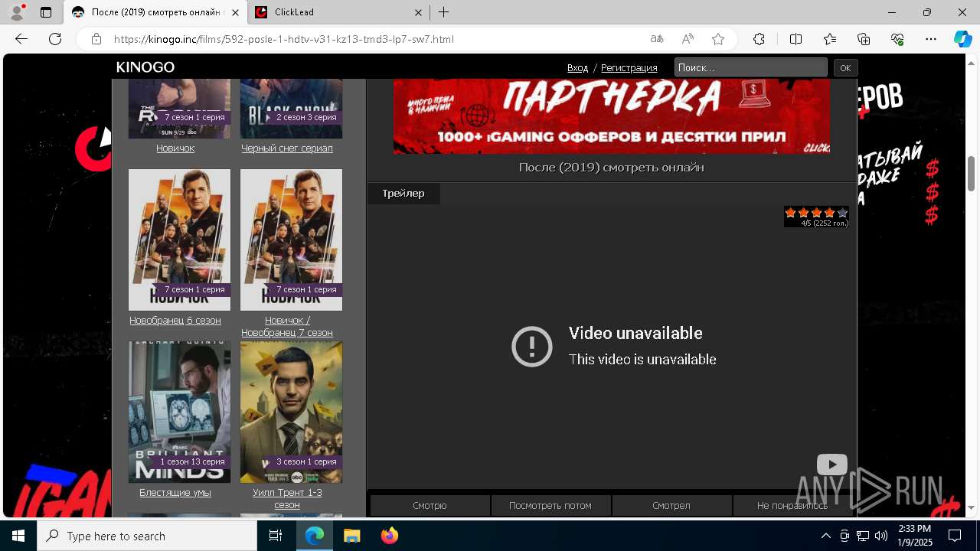Open Новичок / Новобранец 7 сезон link
Image resolution: width=980 pixels, height=551 pixels.
[x=287, y=327]
